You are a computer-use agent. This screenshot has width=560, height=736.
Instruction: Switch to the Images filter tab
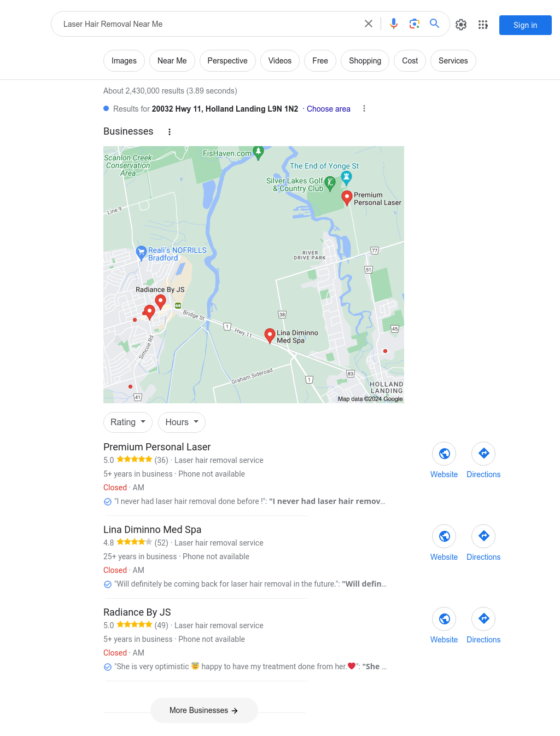[124, 61]
